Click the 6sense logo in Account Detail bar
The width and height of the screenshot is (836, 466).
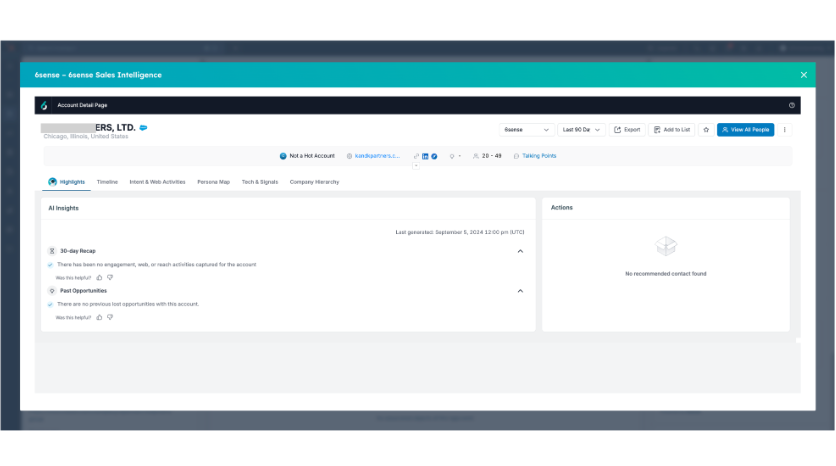[x=44, y=106]
